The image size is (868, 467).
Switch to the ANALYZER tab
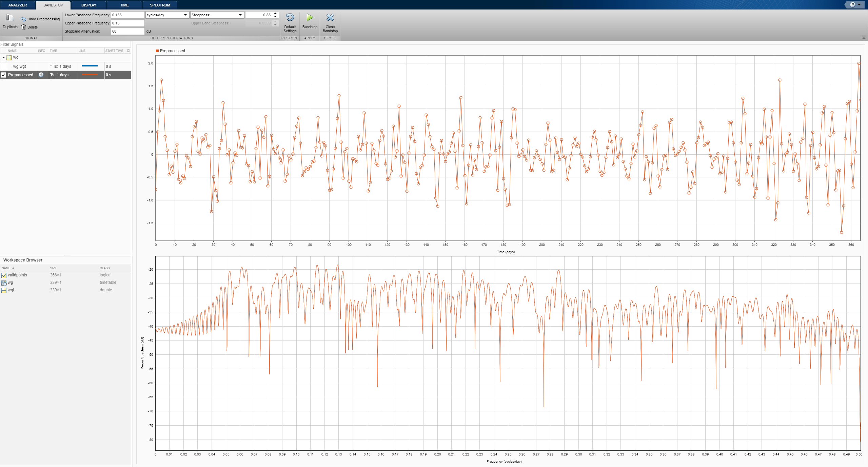[x=18, y=5]
